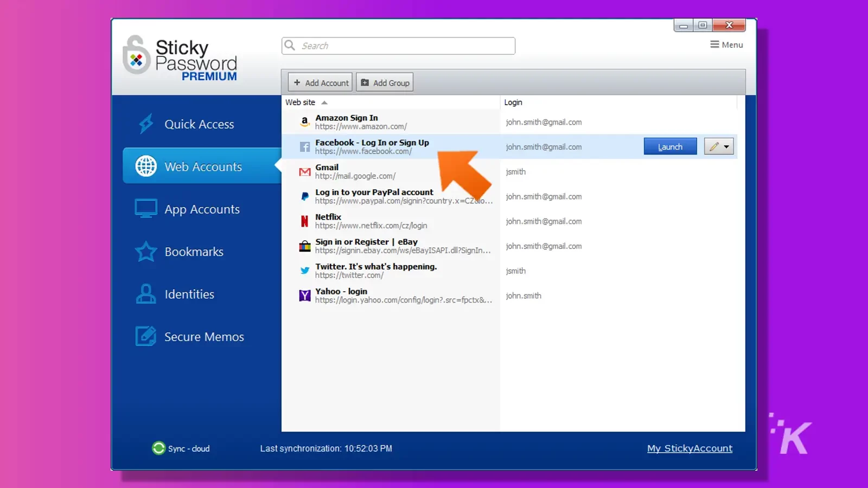The image size is (868, 488).
Task: Click plus icon on Add Account
Action: (297, 82)
